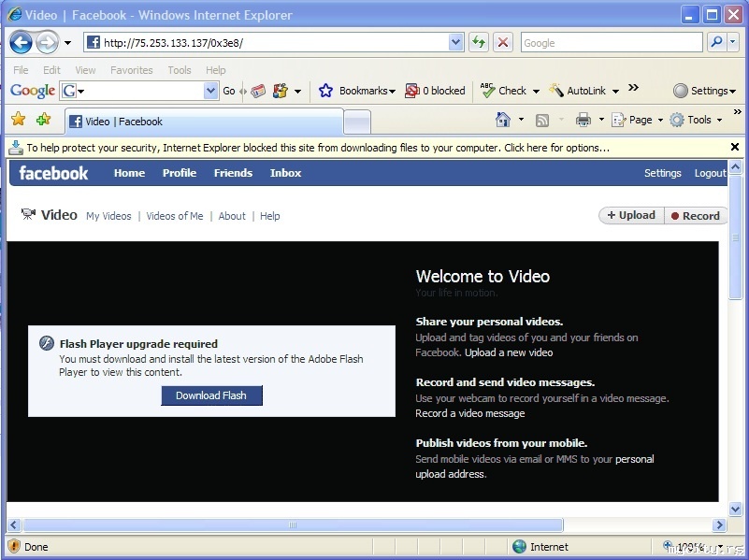The height and width of the screenshot is (560, 749).
Task: Click Add to Favorites star-plus icon
Action: point(43,119)
